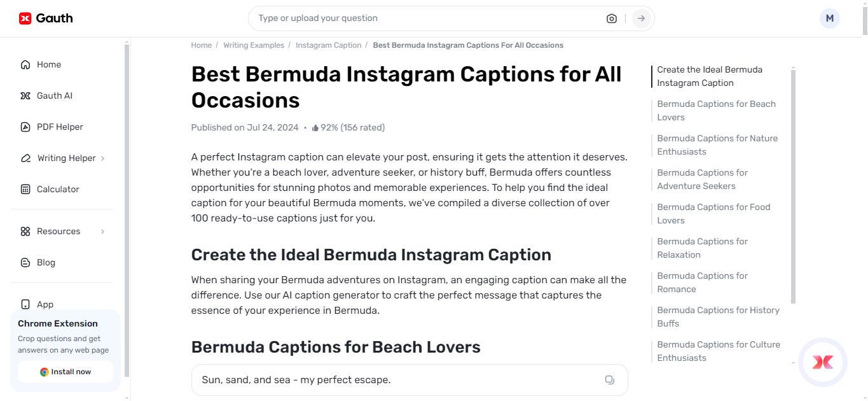Click the Gauth logo in the top left

45,18
